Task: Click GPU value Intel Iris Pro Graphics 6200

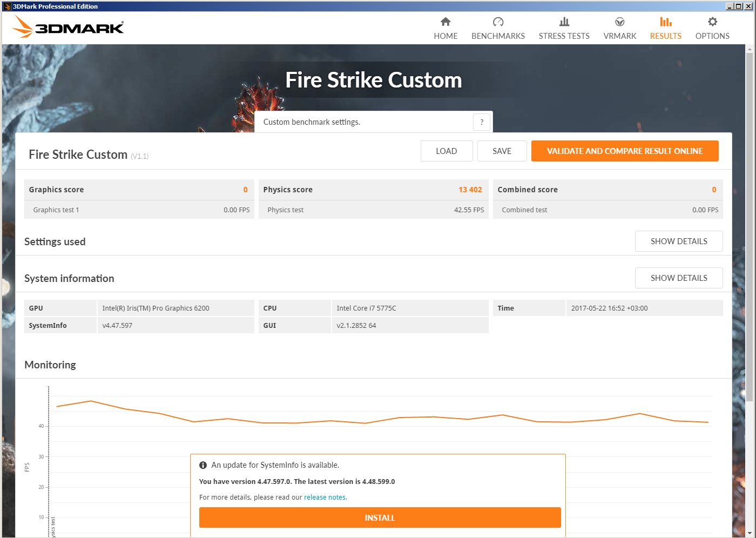Action: coord(156,308)
